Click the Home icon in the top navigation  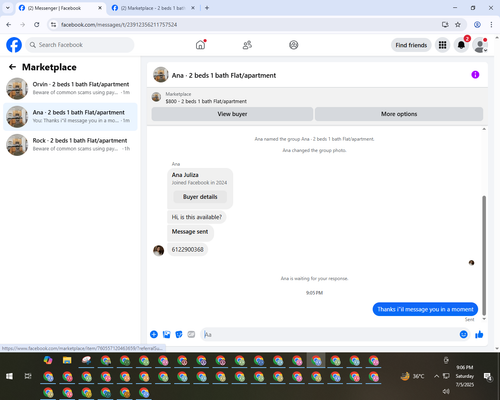pyautogui.click(x=200, y=45)
